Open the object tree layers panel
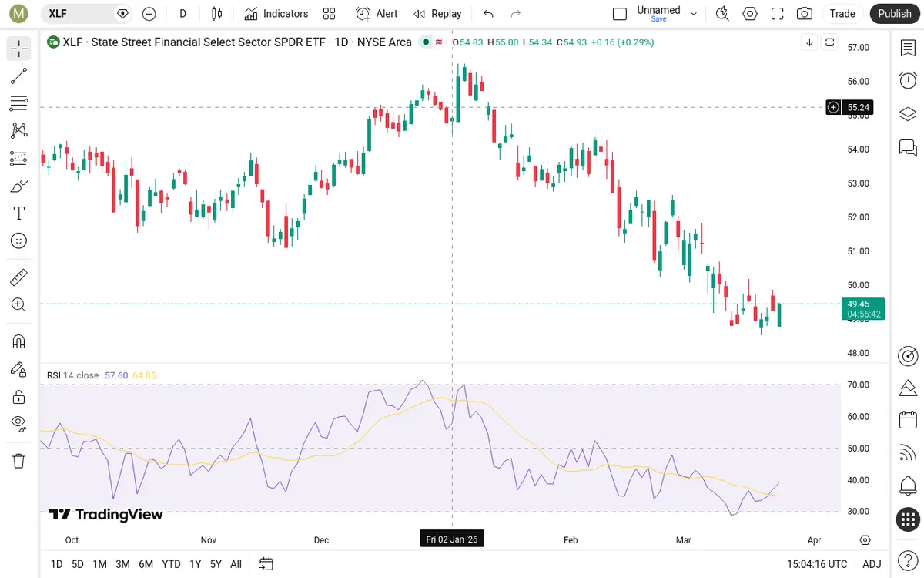Viewport: 924px width, 578px height. [908, 114]
